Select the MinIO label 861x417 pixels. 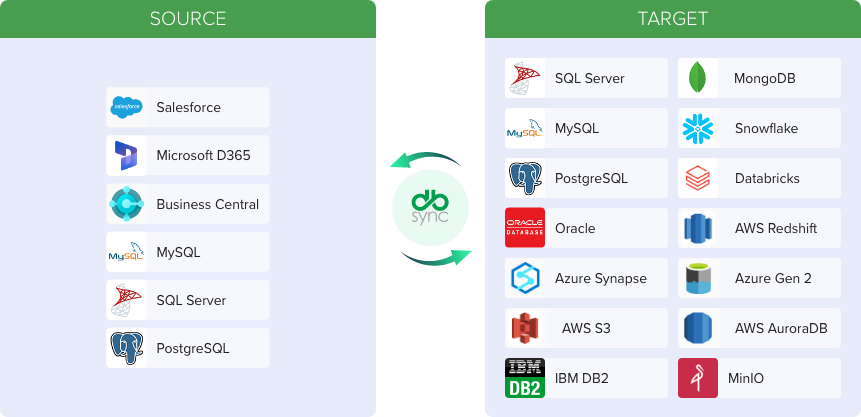746,378
